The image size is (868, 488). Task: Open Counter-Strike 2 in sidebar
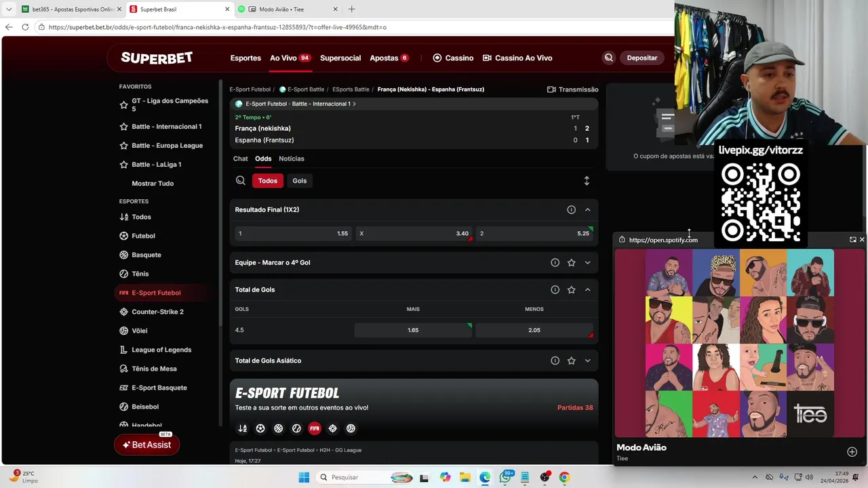[x=157, y=312]
